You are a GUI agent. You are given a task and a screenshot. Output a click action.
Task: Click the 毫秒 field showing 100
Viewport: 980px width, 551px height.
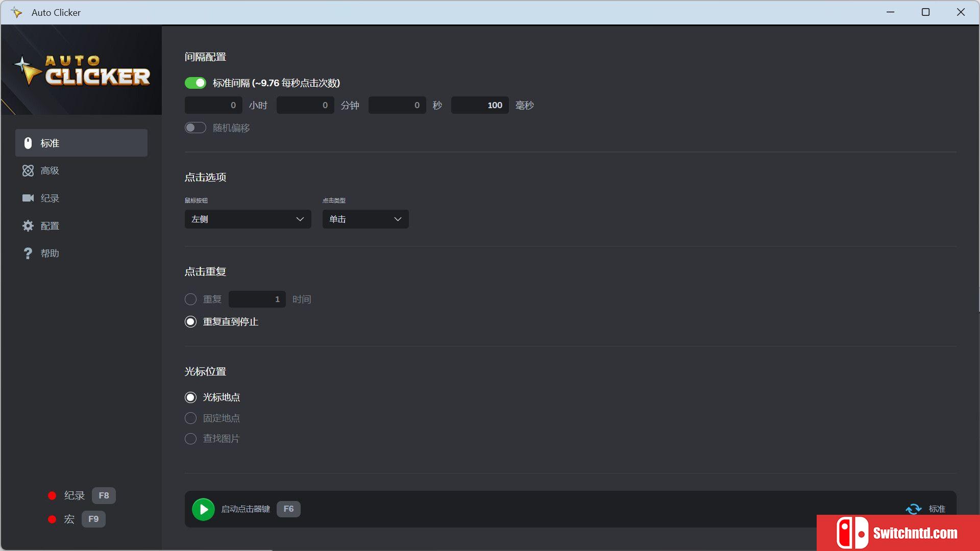(x=480, y=105)
